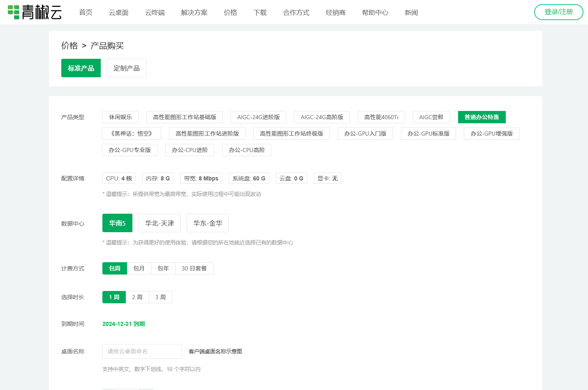Open the 合作方式 nav item
588x390 pixels.
click(x=296, y=13)
